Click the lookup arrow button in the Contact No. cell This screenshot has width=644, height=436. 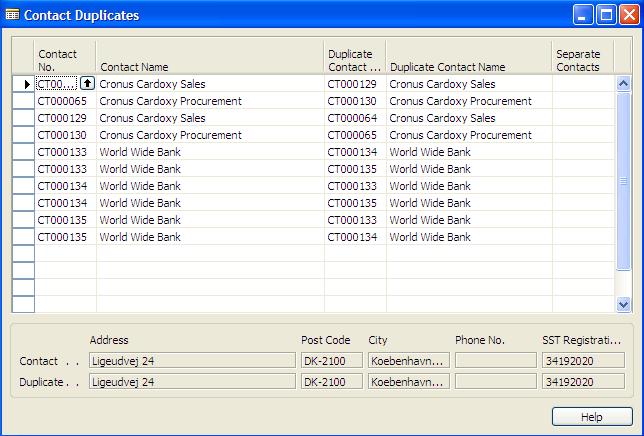coord(87,83)
